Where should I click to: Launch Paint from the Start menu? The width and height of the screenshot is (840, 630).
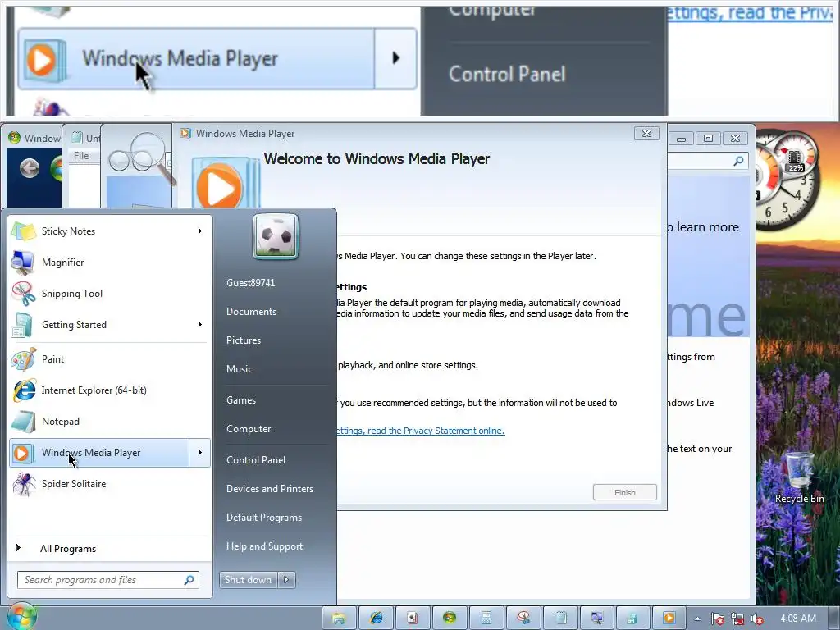tap(110, 359)
